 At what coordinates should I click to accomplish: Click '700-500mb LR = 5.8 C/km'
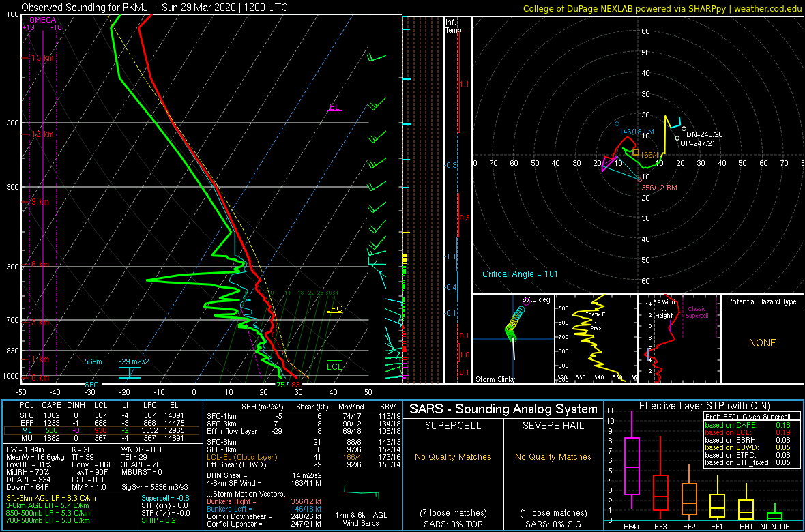click(48, 520)
